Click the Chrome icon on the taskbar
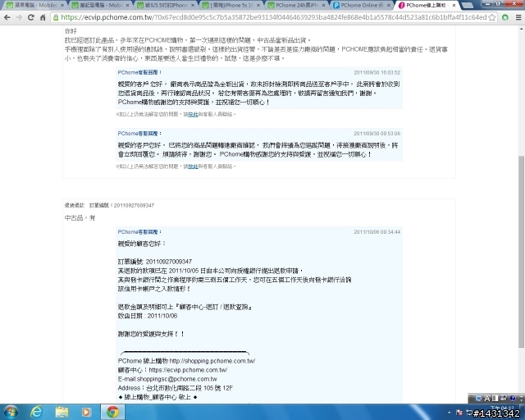The width and height of the screenshot is (525, 420). [x=113, y=412]
